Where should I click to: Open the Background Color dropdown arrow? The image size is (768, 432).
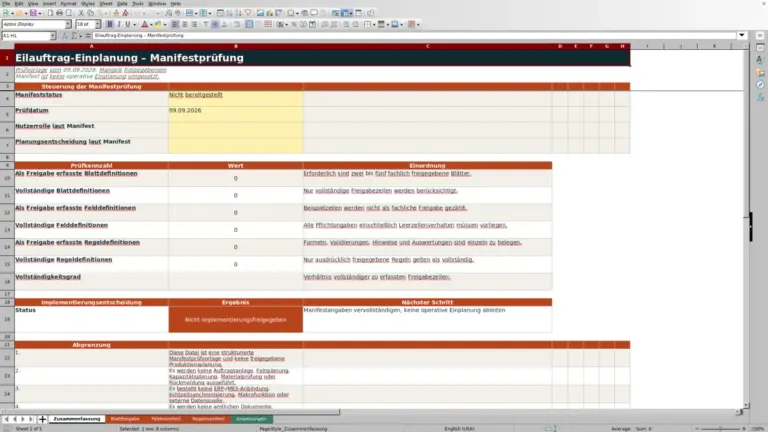(165, 24)
